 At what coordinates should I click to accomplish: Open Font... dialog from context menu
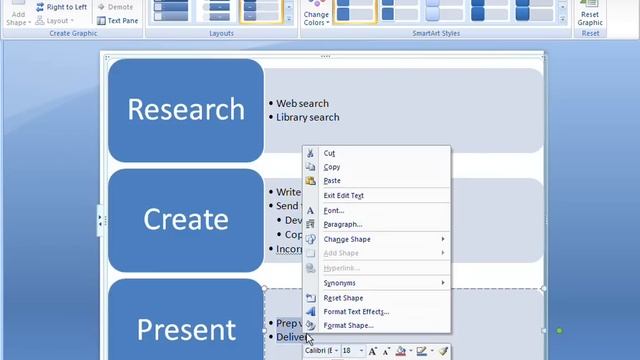(376, 211)
